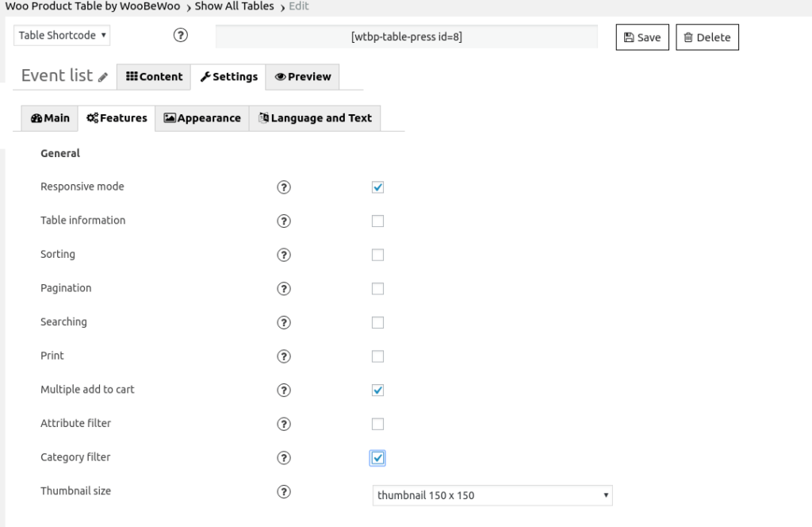
Task: Click the Attribute filter label
Action: click(x=75, y=423)
